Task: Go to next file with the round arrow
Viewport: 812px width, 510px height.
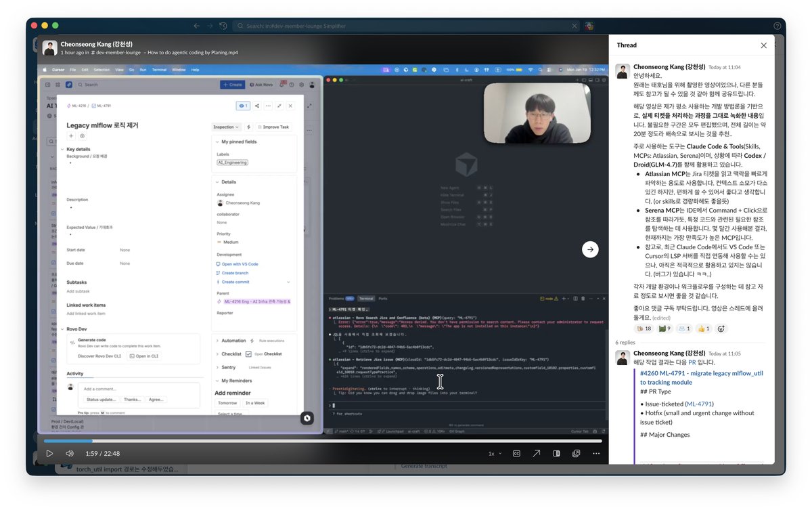Action: pyautogui.click(x=590, y=250)
